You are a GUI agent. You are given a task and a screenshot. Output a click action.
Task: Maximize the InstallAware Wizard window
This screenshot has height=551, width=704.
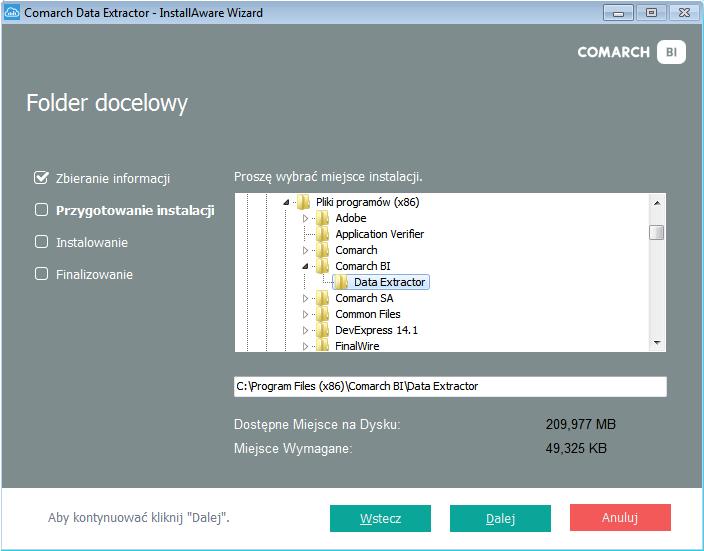pyautogui.click(x=651, y=13)
